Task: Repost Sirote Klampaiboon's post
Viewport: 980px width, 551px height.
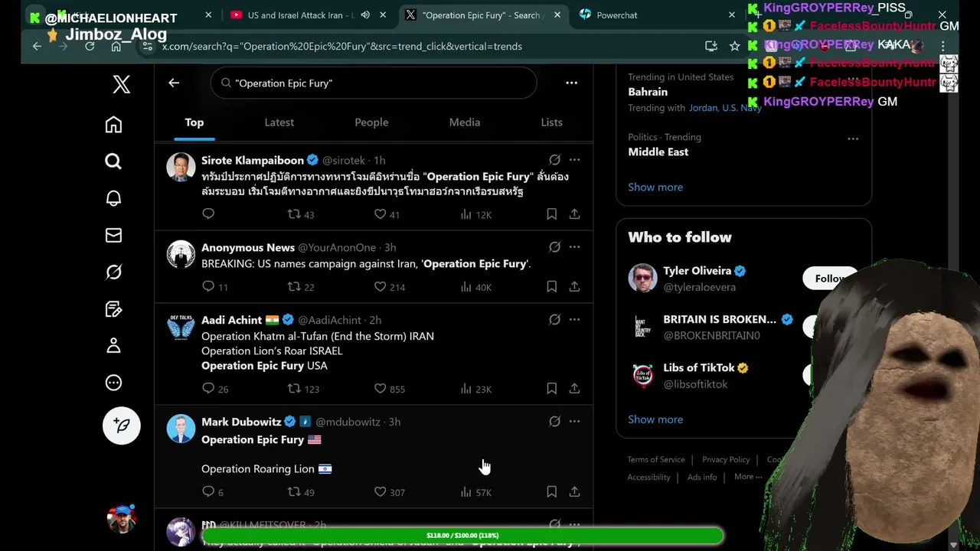Action: tap(300, 214)
